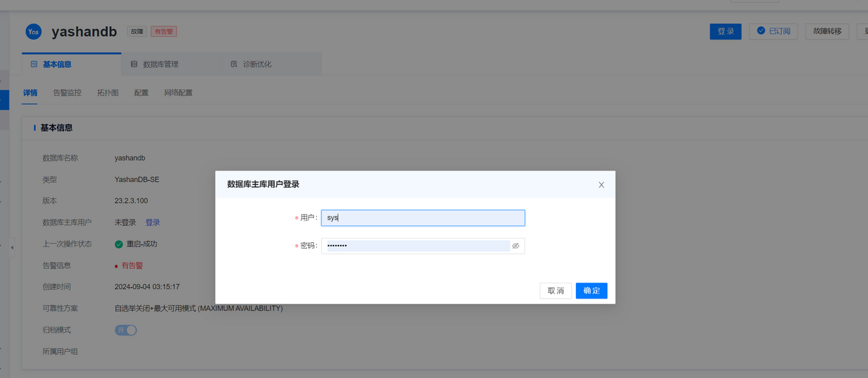The image size is (868, 378).
Task: Select the 配置 sub-tab
Action: 141,93
